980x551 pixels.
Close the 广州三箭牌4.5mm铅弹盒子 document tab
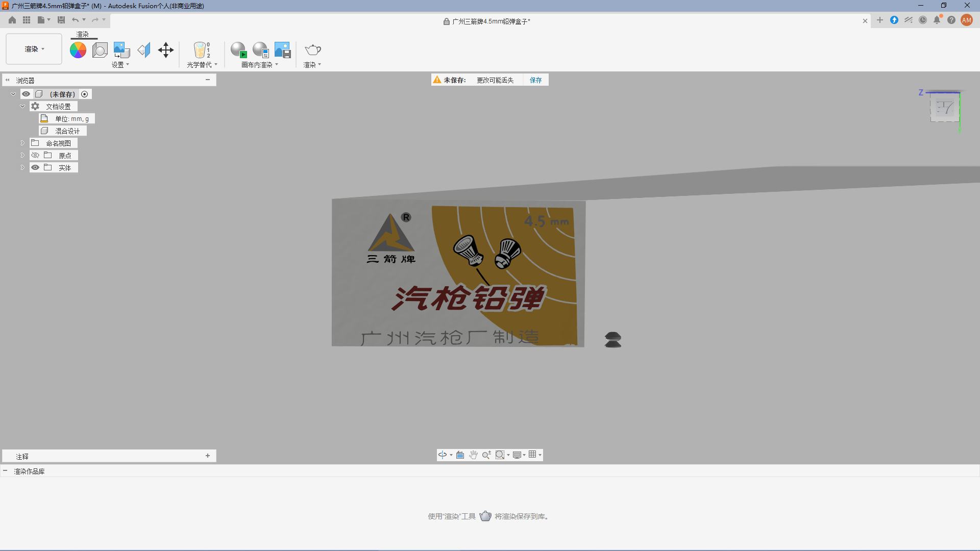tap(865, 21)
